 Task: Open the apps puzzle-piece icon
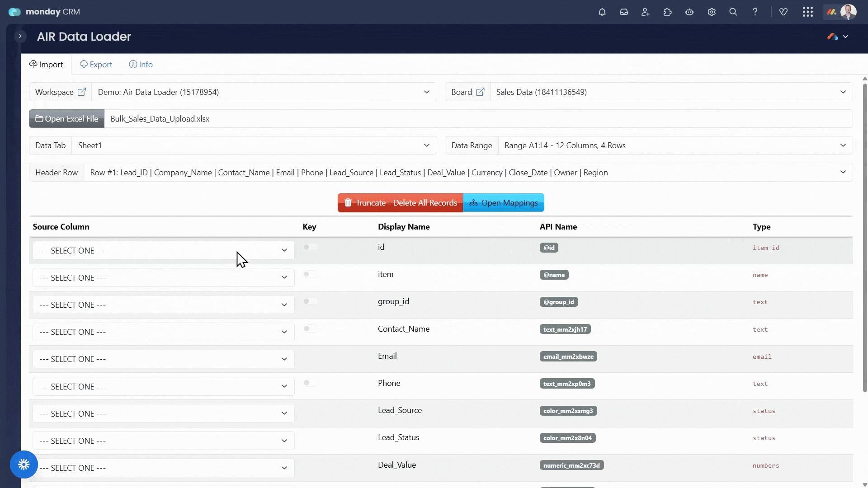pyautogui.click(x=667, y=12)
